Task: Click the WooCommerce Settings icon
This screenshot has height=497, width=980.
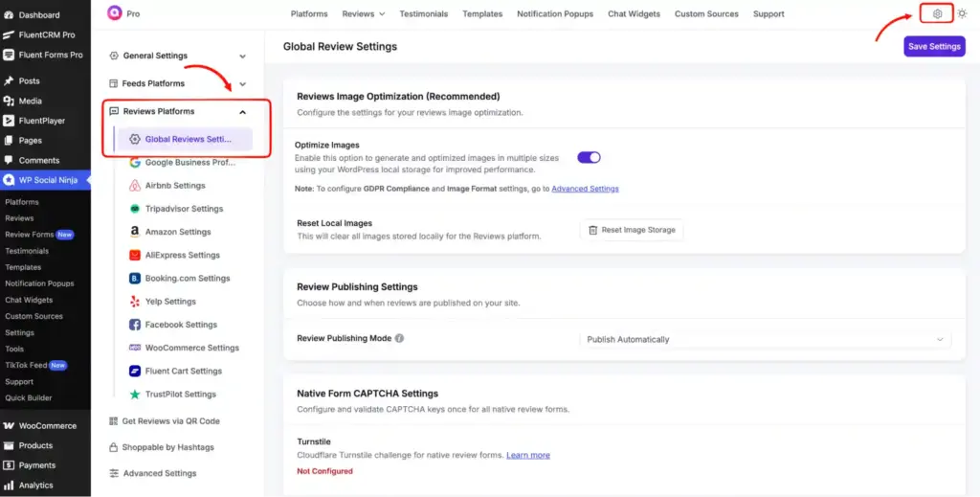Action: pos(134,348)
